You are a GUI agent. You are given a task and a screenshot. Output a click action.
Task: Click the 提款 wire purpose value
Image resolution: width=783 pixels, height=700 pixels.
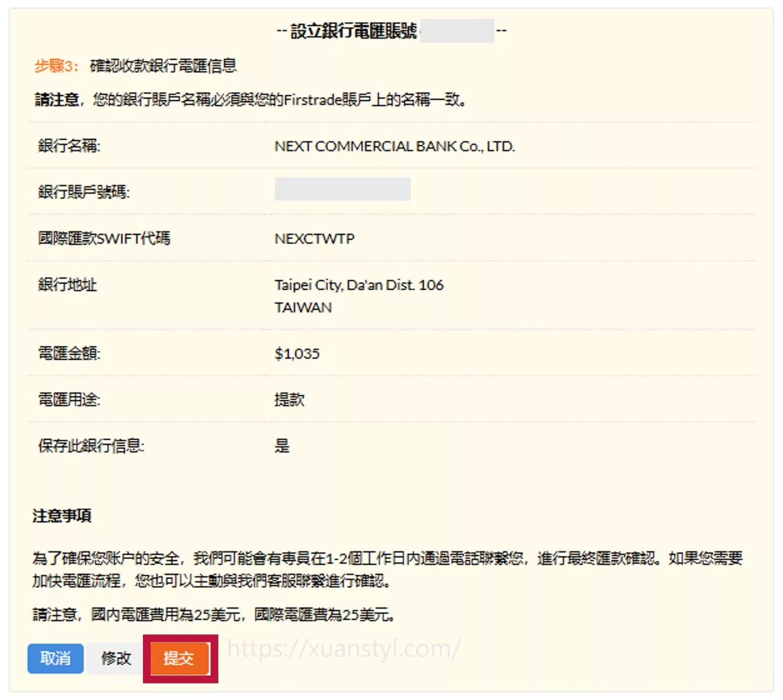[x=290, y=400]
